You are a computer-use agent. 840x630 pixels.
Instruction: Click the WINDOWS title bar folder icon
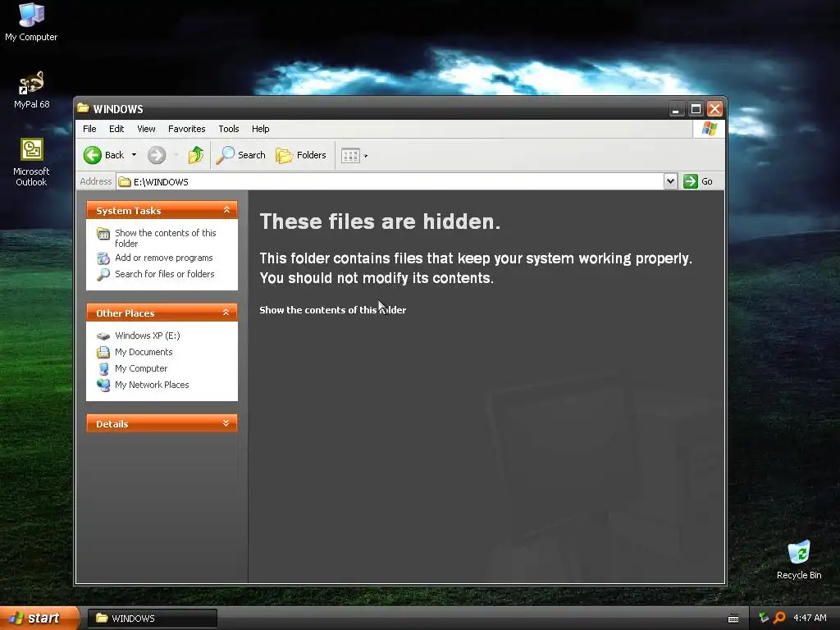(x=83, y=108)
